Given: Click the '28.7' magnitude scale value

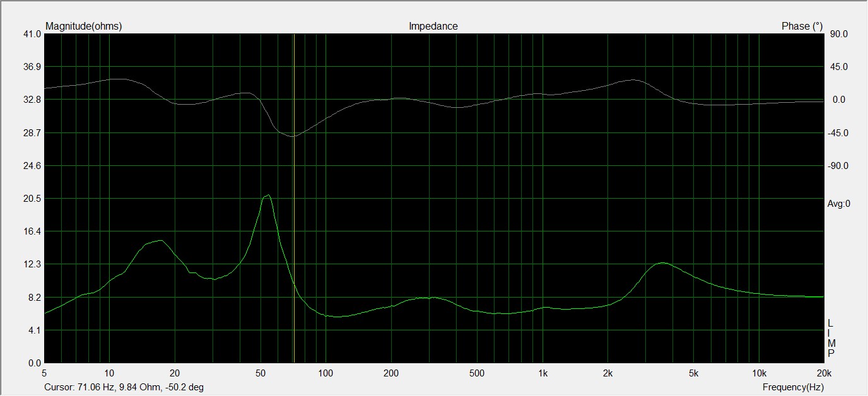Looking at the screenshot, I should pos(32,133).
